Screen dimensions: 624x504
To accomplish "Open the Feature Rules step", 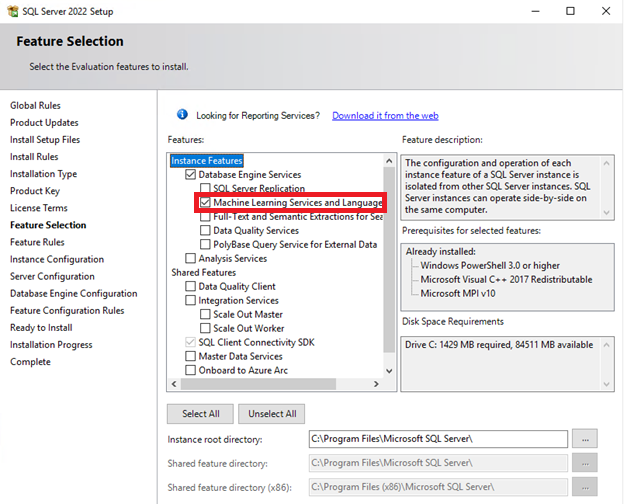I will tap(37, 242).
